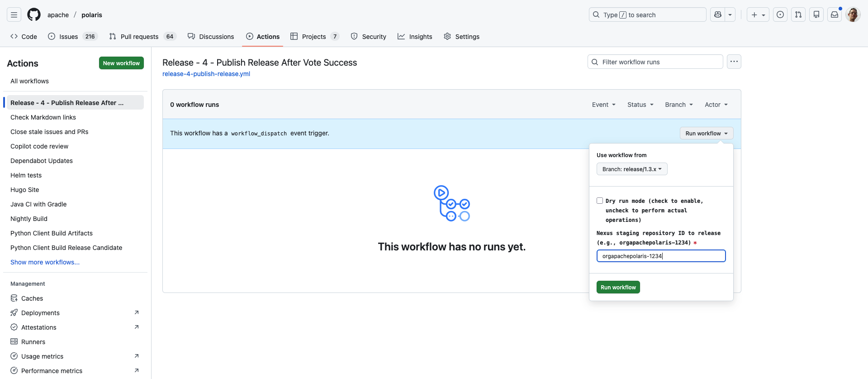This screenshot has width=868, height=379.
Task: Expand the Branch: release/1.3.x selector
Action: (x=632, y=169)
